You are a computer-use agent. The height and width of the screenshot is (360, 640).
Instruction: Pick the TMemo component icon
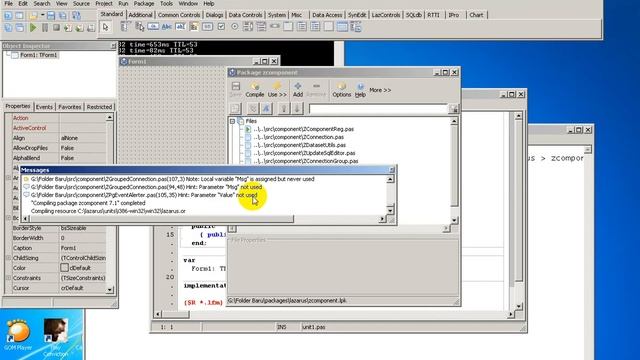pos(194,27)
